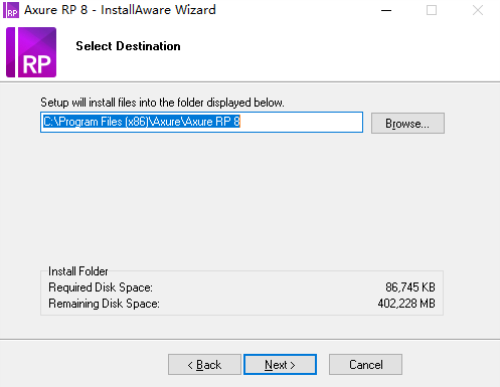
Task: Click the grayed-out maximize window button
Action: click(432, 10)
